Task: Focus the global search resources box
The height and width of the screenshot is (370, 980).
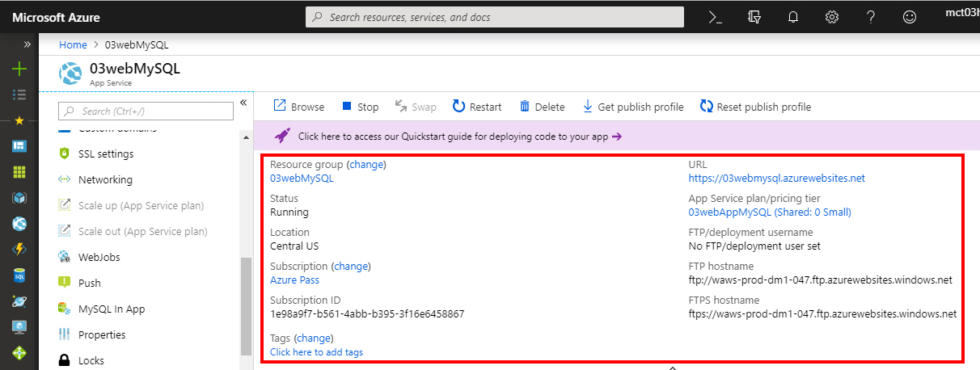Action: point(495,17)
